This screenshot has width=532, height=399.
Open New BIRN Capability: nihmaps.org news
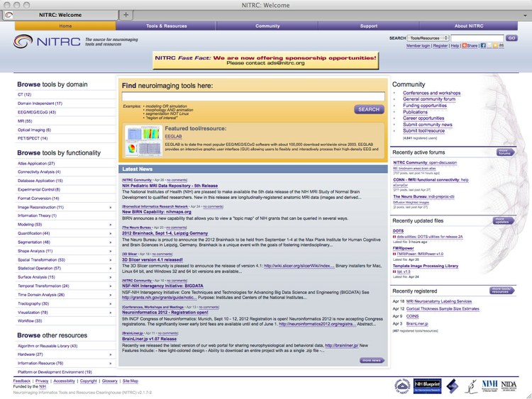(157, 212)
